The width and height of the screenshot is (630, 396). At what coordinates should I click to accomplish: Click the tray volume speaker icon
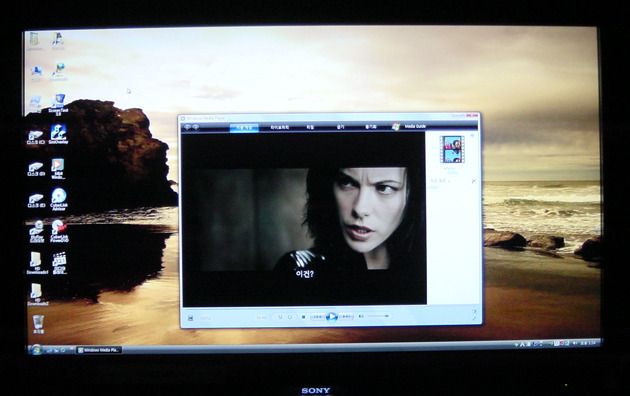575,343
